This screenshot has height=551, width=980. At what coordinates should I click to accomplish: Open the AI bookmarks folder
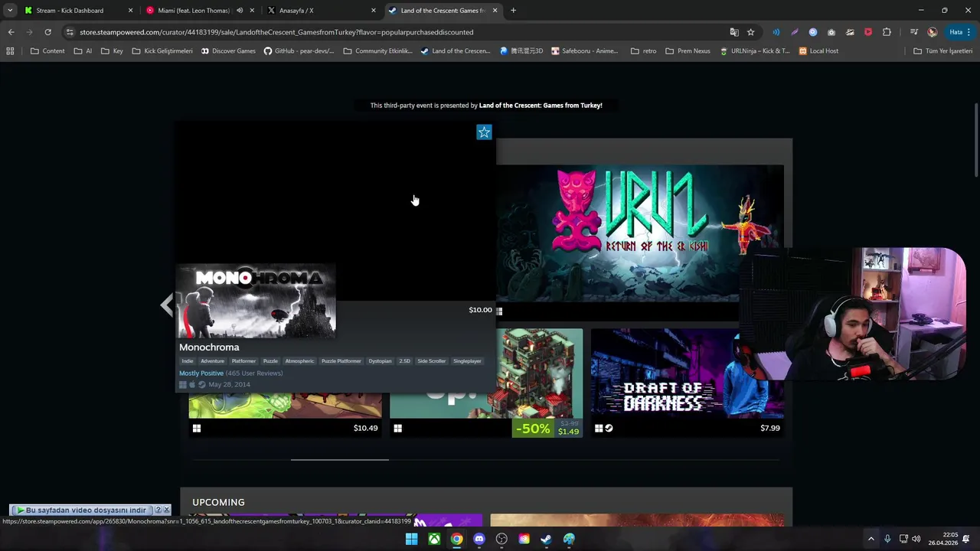tap(83, 51)
